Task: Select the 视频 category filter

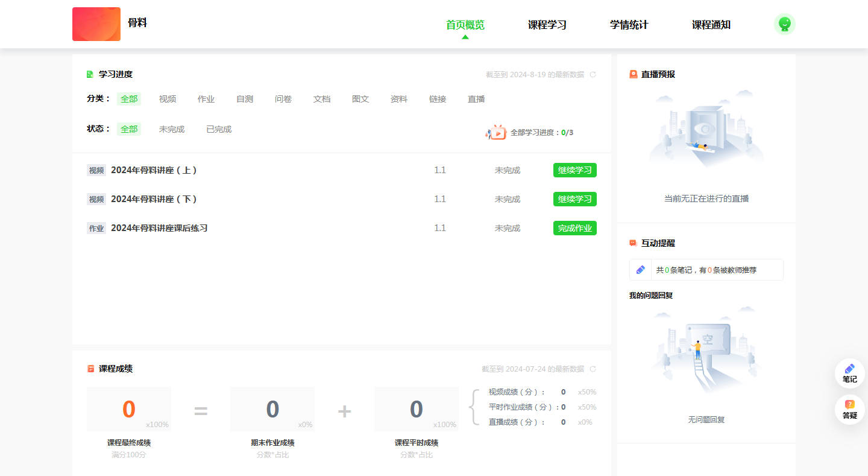Action: tap(167, 99)
